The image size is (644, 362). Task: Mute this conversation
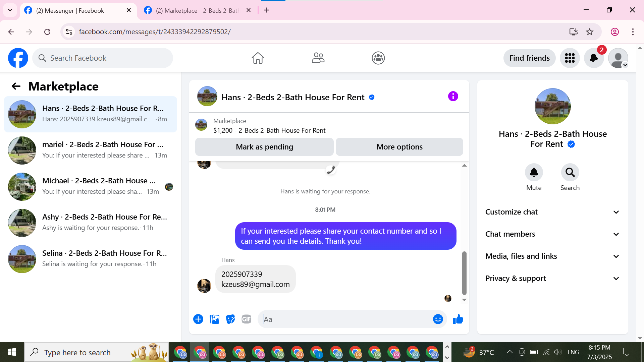click(x=534, y=172)
